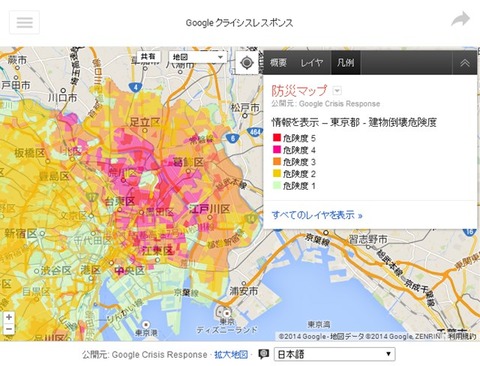This screenshot has height=366, width=480.
Task: Open the 地図 map type dropdown
Action: pos(198,57)
